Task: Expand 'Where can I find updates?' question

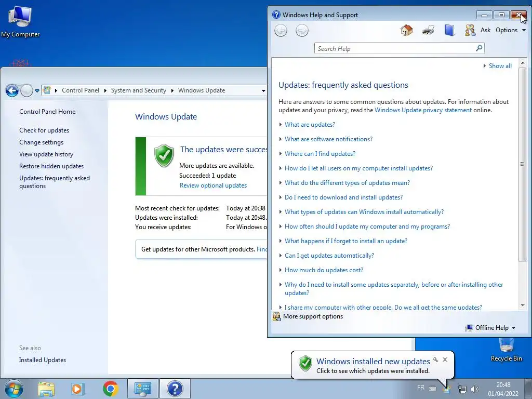Action: 320,154
